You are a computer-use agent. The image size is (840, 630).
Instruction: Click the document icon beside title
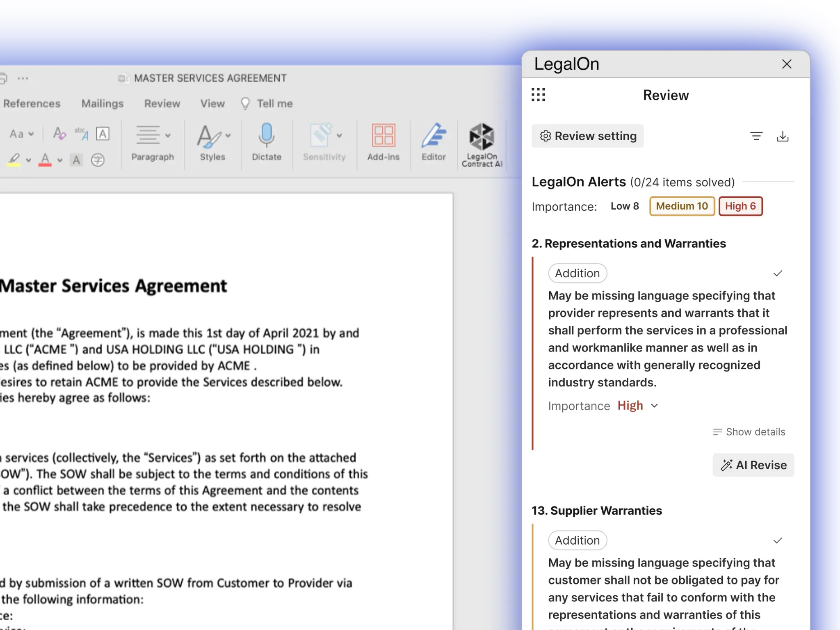click(123, 78)
